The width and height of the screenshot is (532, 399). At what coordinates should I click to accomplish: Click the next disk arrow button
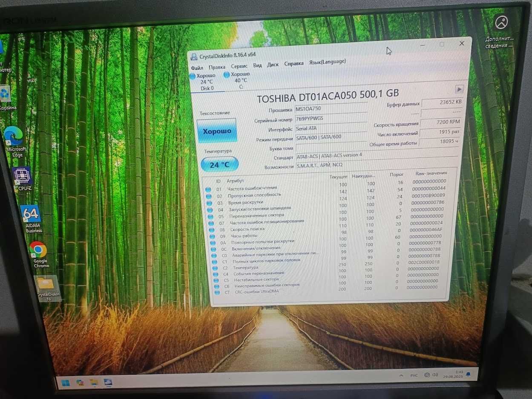pos(459,89)
